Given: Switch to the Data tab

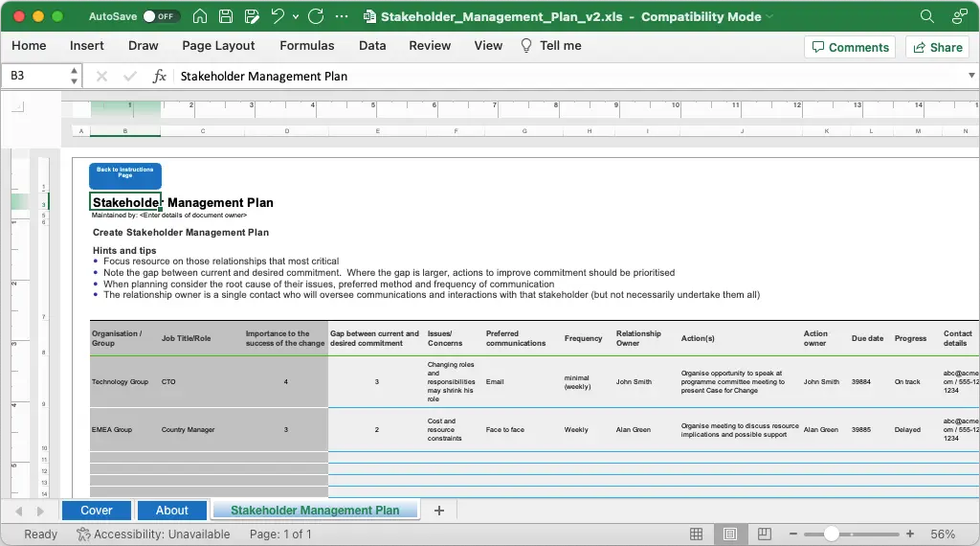Looking at the screenshot, I should point(372,46).
